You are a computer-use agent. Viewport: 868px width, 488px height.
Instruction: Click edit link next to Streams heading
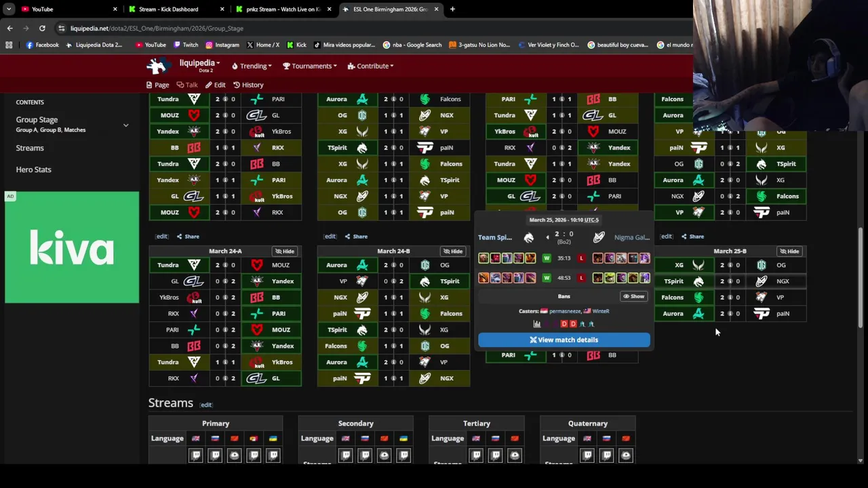[x=206, y=405]
